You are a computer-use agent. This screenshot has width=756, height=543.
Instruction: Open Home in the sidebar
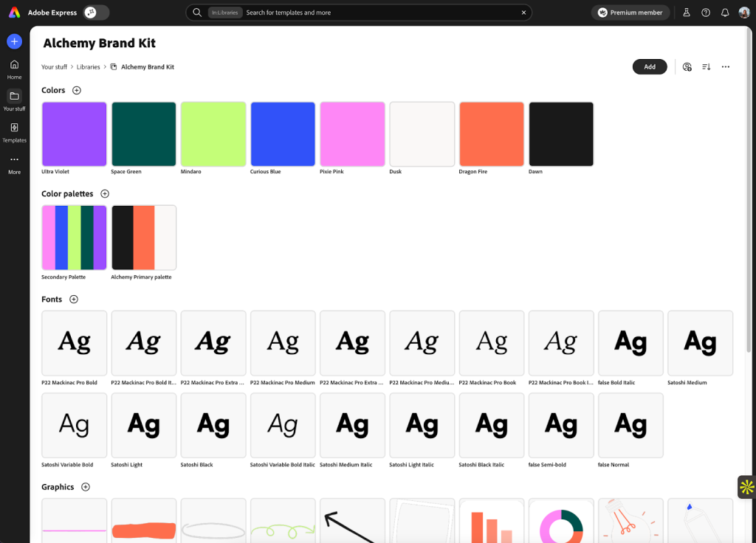click(x=15, y=69)
